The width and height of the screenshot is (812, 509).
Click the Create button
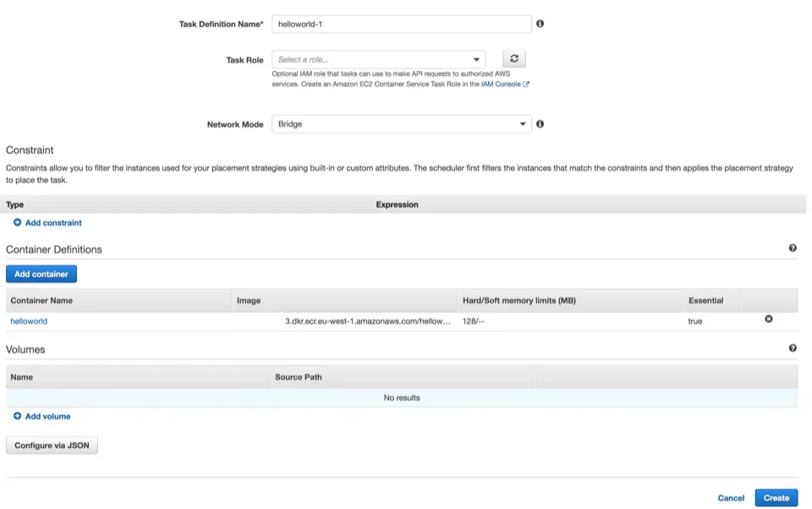pyautogui.click(x=776, y=498)
